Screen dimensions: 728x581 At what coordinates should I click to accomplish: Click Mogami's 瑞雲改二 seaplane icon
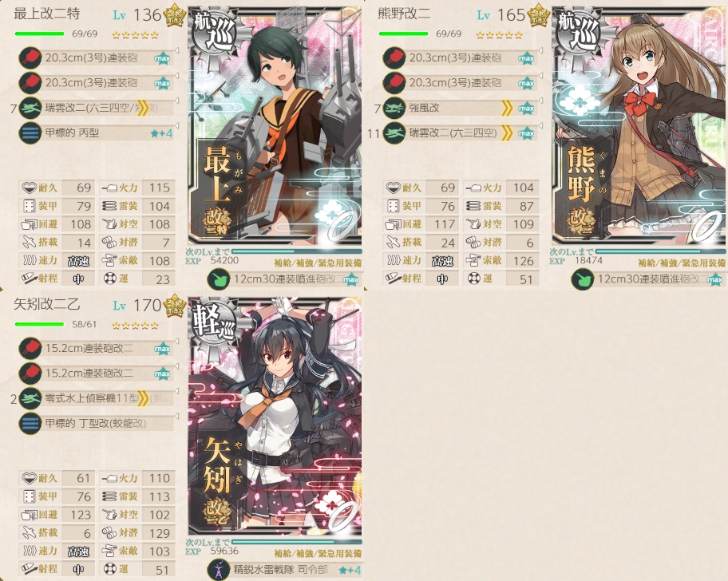tap(30, 108)
